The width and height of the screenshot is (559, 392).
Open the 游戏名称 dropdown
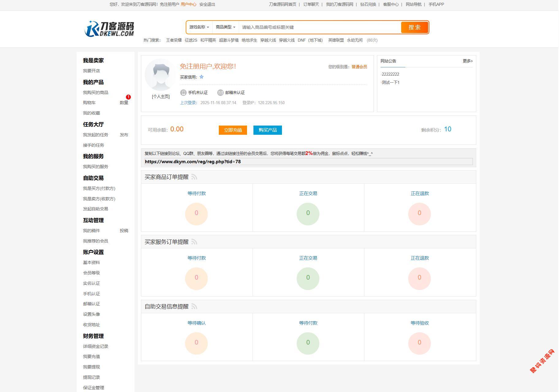pos(199,27)
